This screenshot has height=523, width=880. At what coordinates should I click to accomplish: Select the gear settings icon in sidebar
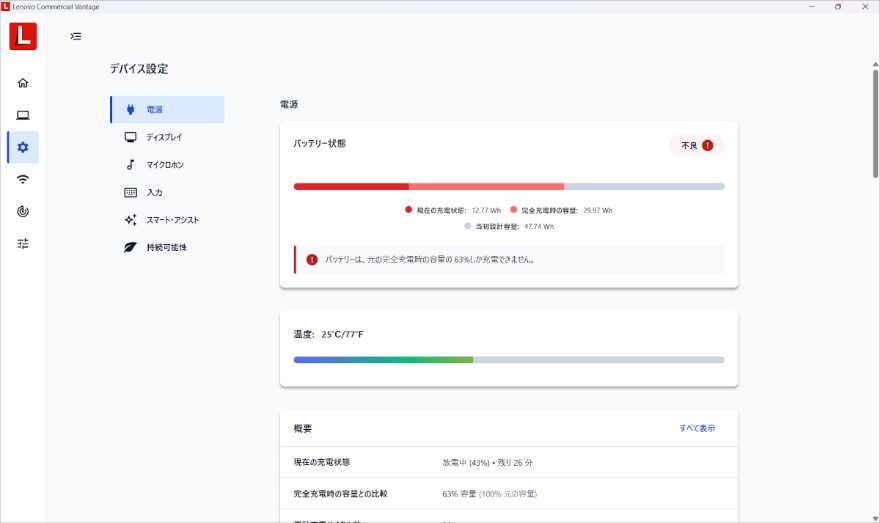pos(23,147)
